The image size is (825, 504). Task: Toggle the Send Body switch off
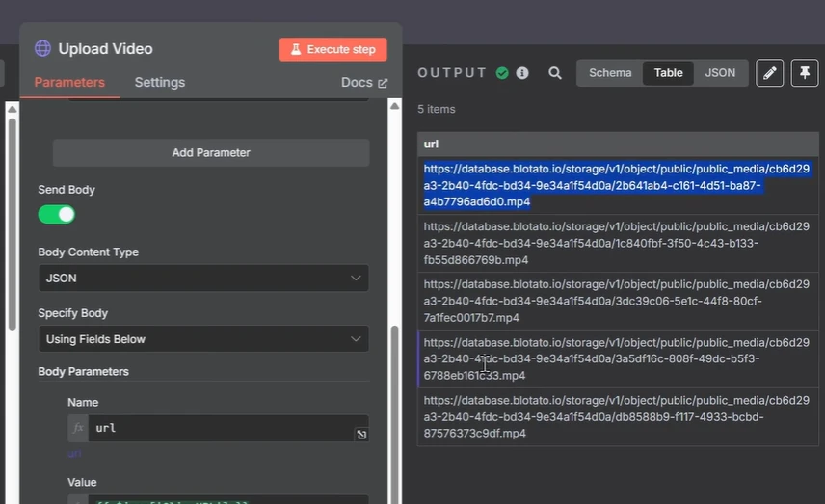click(57, 215)
